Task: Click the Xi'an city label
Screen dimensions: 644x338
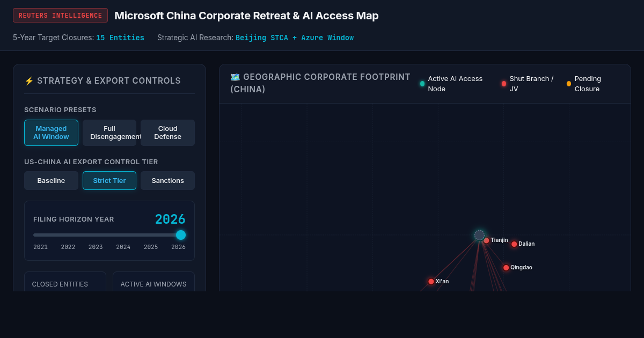Action: click(x=442, y=282)
